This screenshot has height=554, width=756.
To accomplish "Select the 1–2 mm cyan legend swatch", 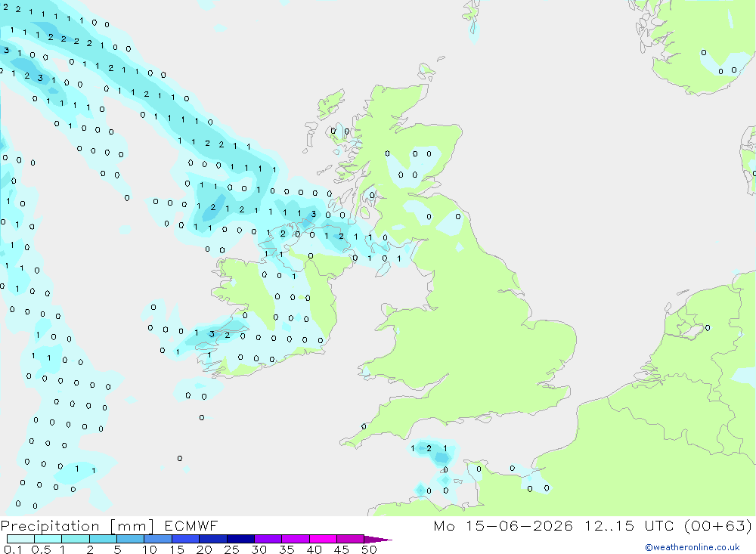I will point(76,539).
